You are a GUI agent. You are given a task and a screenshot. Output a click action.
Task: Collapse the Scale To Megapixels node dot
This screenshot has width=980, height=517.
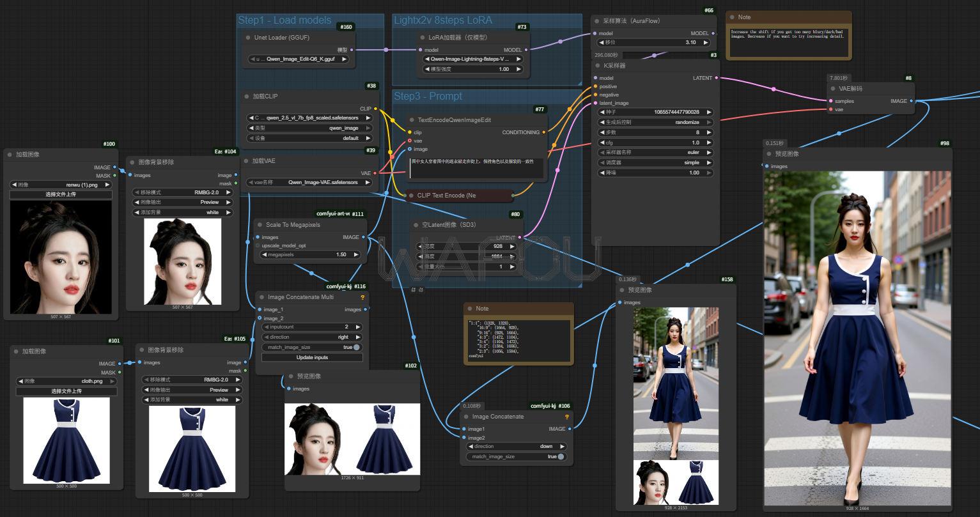[x=260, y=225]
